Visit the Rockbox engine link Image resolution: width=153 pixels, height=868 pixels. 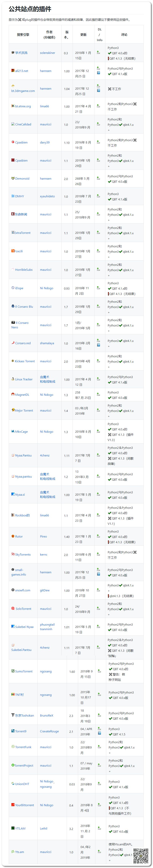(23, 516)
